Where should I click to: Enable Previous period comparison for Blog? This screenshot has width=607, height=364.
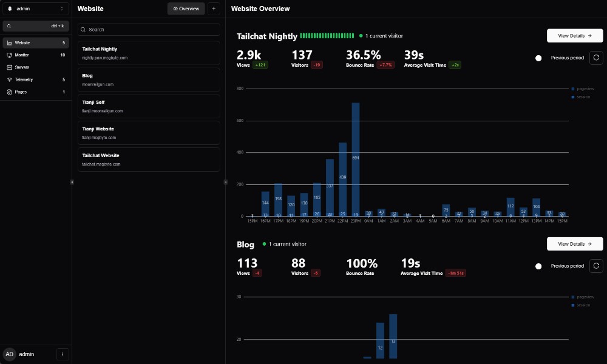pyautogui.click(x=538, y=266)
